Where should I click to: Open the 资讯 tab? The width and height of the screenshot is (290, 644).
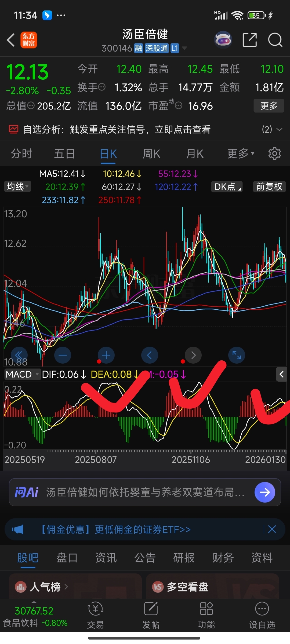point(106,558)
